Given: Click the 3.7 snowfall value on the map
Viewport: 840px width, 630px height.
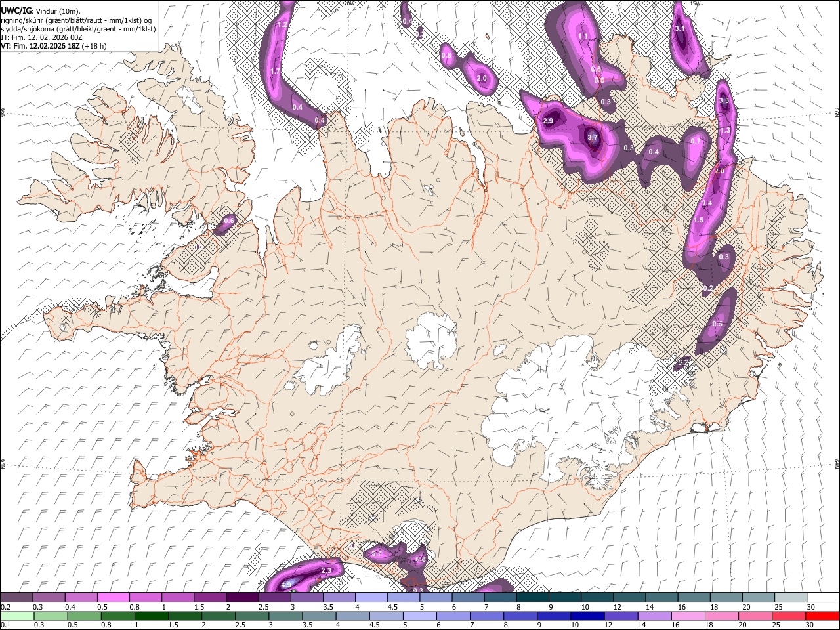Looking at the screenshot, I should pos(593,137).
